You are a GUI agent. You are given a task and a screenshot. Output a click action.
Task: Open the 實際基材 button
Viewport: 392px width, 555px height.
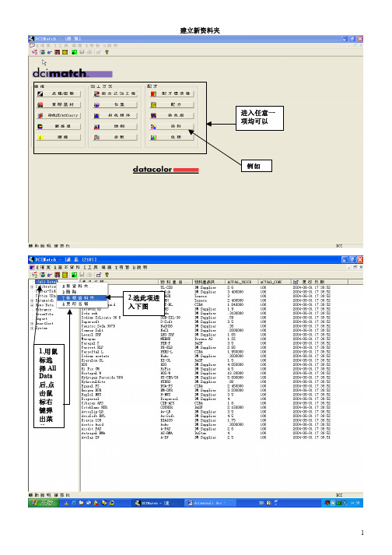[59, 105]
